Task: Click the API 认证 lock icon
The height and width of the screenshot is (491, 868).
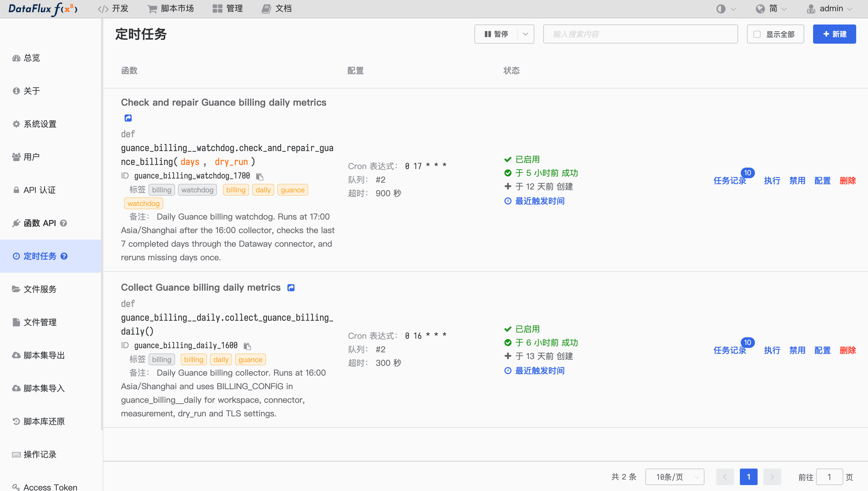Action: 16,190
